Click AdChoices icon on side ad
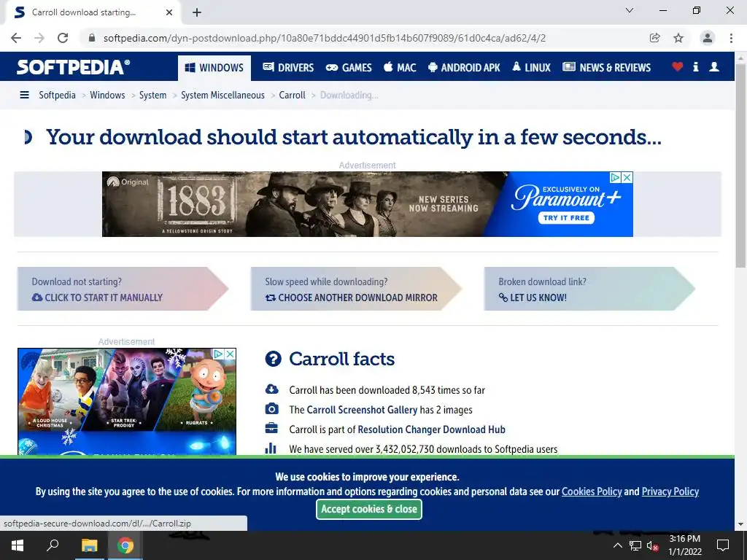The width and height of the screenshot is (747, 560). point(218,354)
